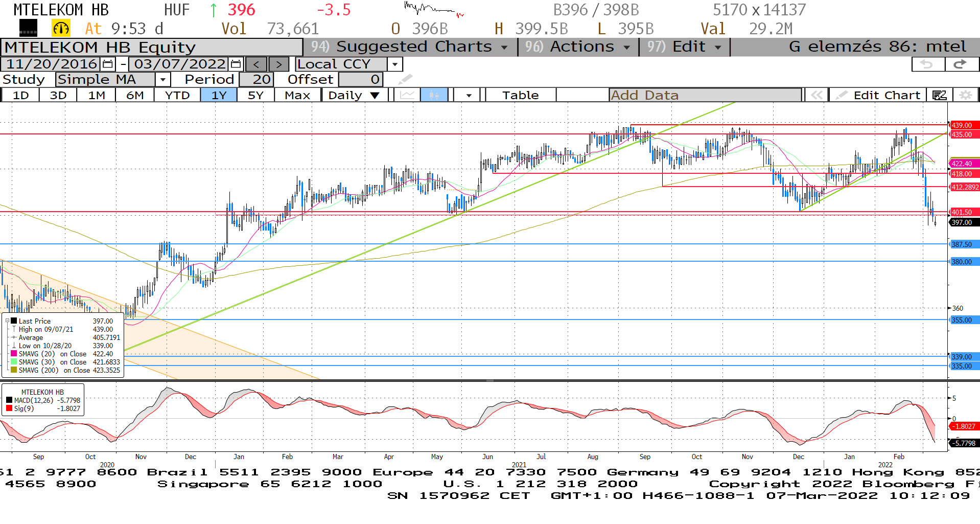The width and height of the screenshot is (980, 524).
Task: Open chart settings gear
Action: click(965, 95)
